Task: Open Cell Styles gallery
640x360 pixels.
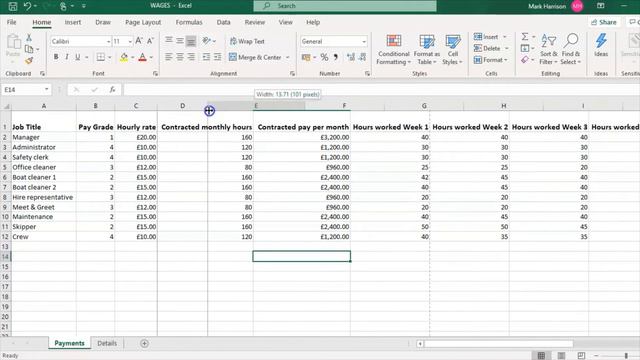Action: pyautogui.click(x=453, y=49)
